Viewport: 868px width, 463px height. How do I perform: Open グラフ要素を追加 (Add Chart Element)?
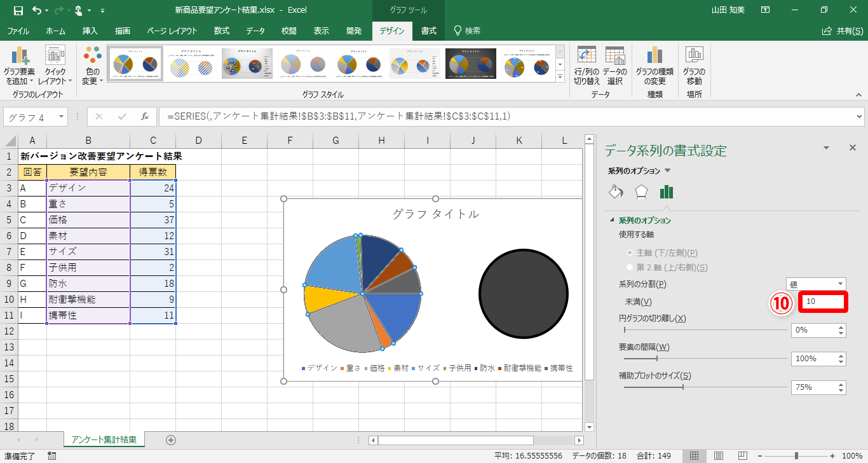[19, 66]
